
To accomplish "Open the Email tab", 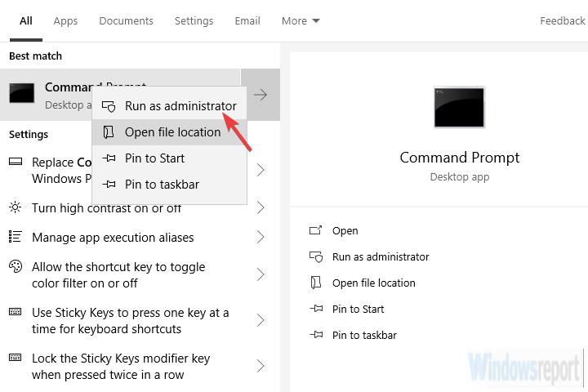I will click(247, 20).
